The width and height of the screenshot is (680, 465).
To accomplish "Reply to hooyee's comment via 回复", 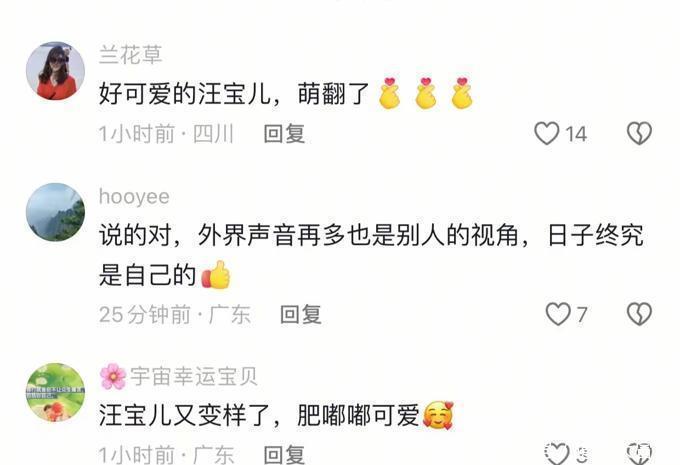I will click(301, 314).
